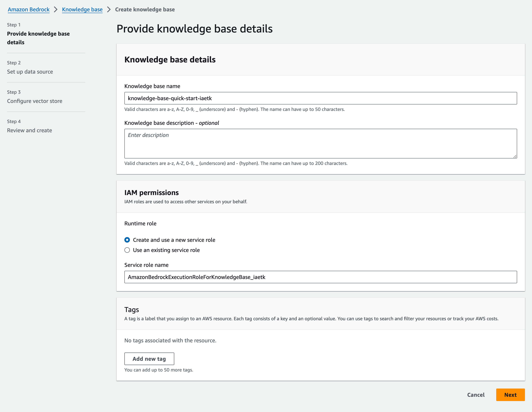Screen dimensions: 532x412
Task: Cancel knowledge base creation
Action: 475,395
